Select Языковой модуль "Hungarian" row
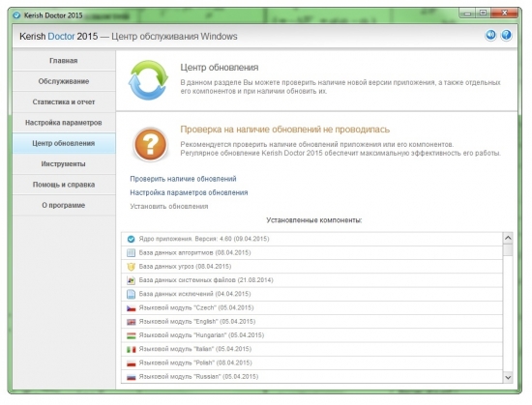This screenshot has height=405, width=532. (x=311, y=335)
